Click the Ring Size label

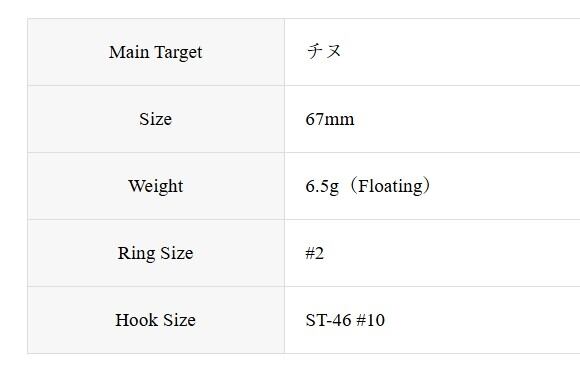point(155,254)
